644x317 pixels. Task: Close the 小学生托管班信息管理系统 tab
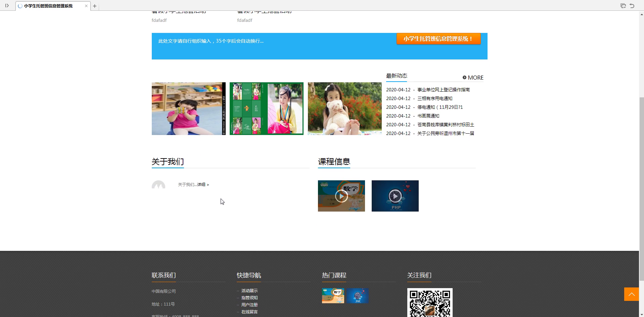(86, 6)
